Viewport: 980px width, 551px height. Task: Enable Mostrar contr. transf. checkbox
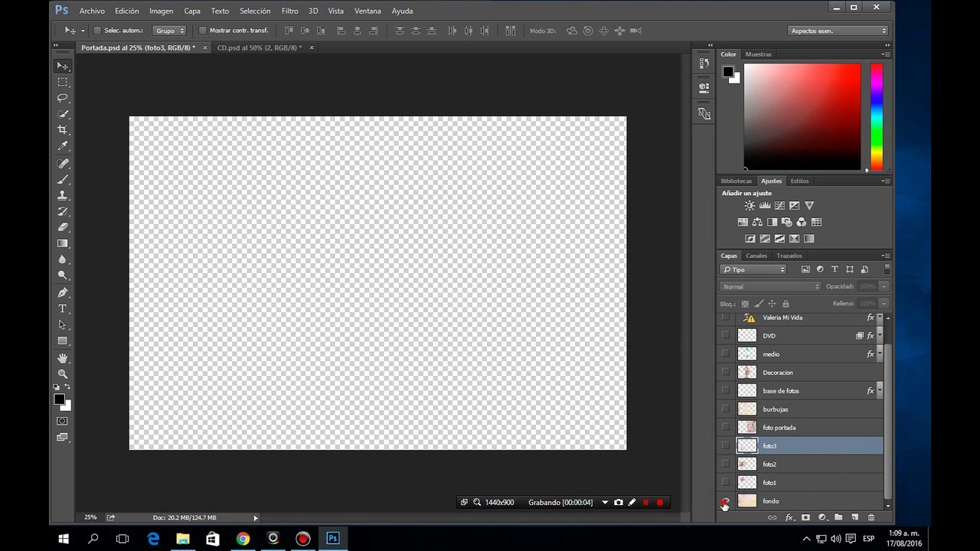(202, 31)
